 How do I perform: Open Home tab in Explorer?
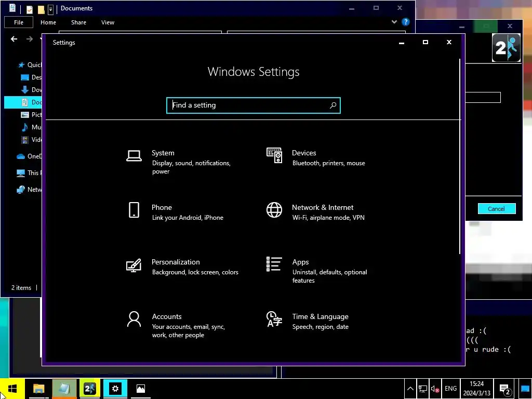(x=48, y=22)
